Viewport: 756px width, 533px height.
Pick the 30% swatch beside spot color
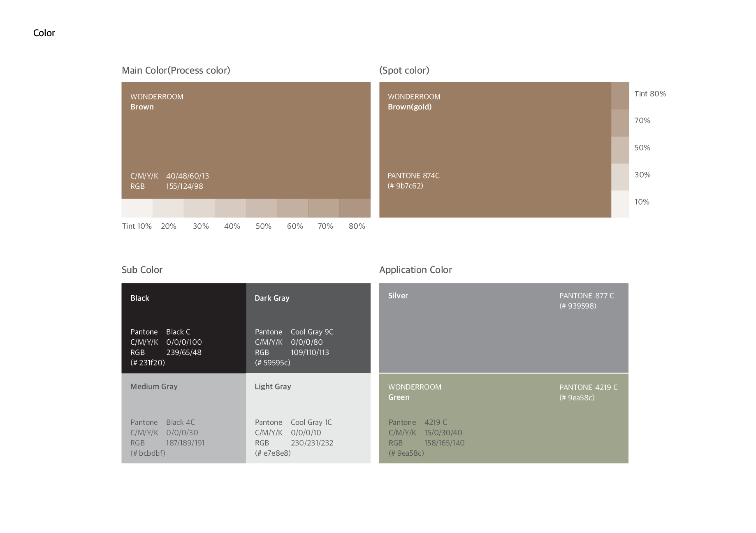[620, 177]
